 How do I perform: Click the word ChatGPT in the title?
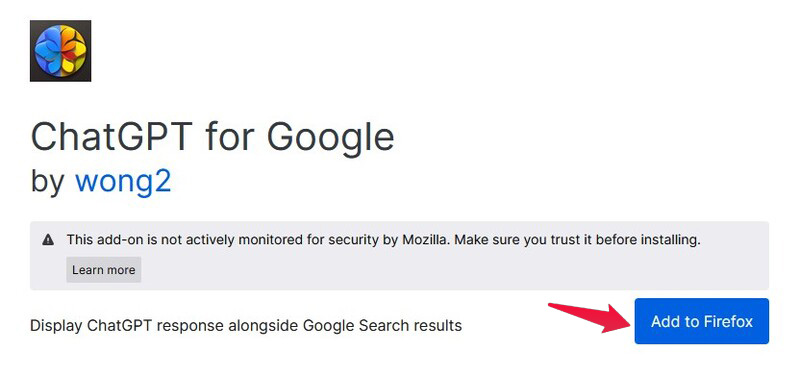tap(112, 137)
